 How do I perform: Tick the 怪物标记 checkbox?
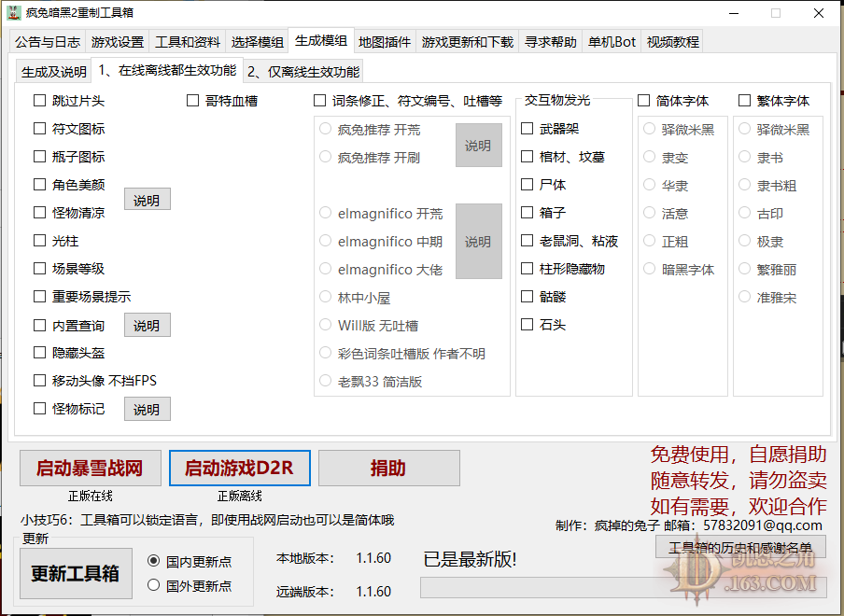click(39, 409)
